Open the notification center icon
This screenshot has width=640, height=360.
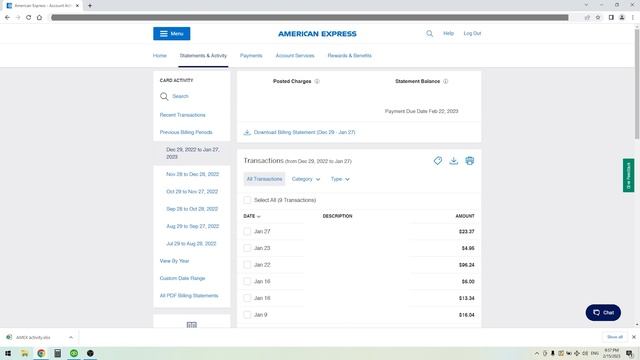pos(630,353)
